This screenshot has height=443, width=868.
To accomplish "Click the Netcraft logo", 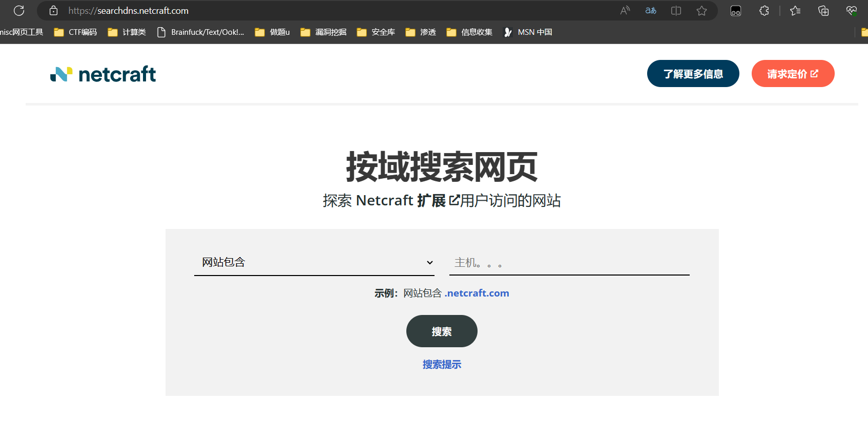I will 103,74.
